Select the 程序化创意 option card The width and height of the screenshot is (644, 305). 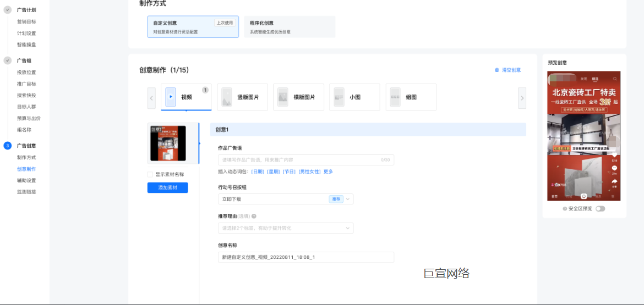pyautogui.click(x=290, y=26)
